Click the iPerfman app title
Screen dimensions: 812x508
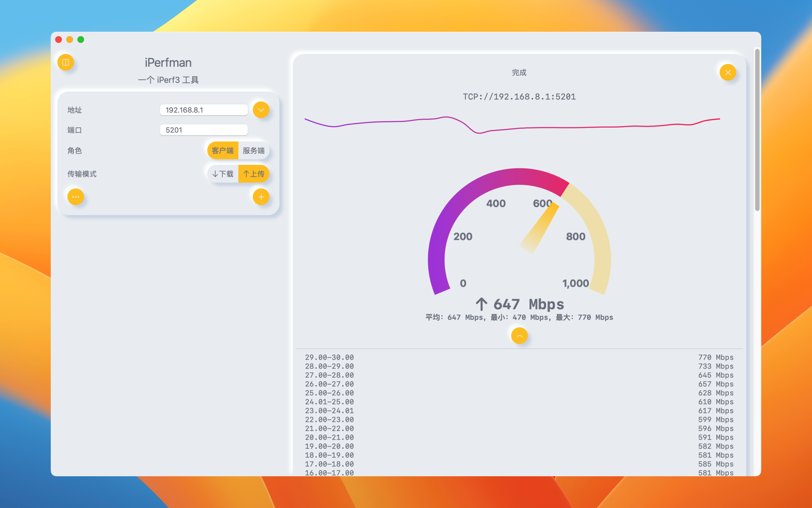168,63
